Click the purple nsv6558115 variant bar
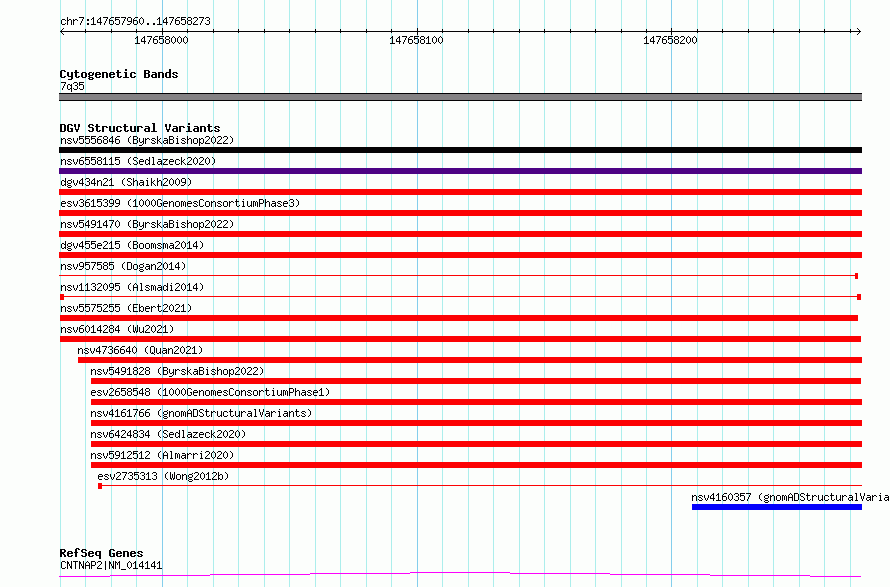The height and width of the screenshot is (587, 890). pyautogui.click(x=460, y=171)
